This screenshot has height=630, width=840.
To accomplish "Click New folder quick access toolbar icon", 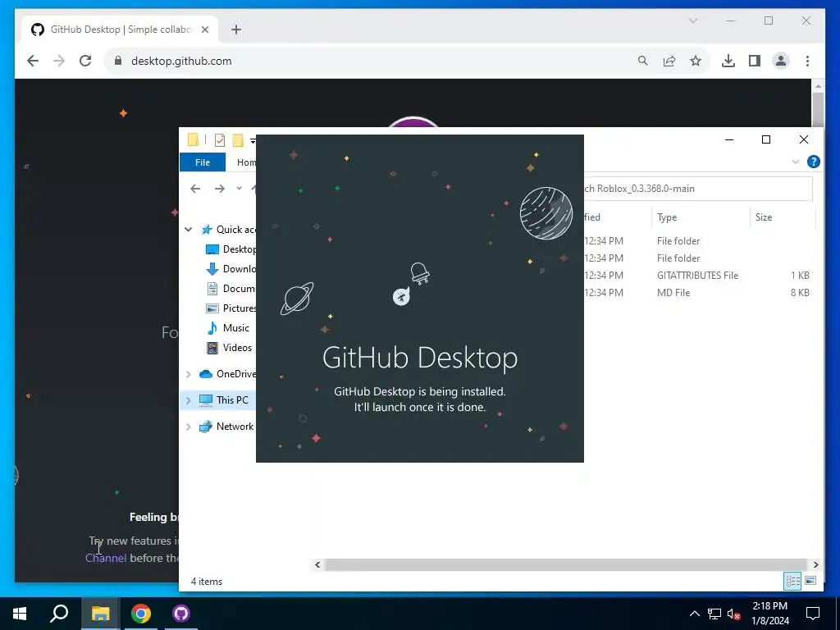I will click(x=238, y=140).
